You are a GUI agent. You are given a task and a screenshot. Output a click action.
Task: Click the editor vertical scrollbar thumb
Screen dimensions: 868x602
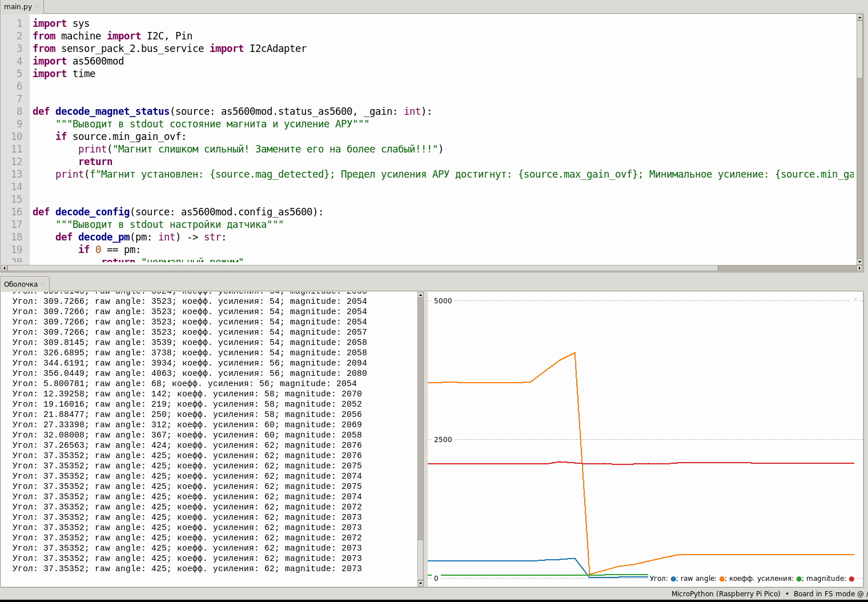click(859, 50)
